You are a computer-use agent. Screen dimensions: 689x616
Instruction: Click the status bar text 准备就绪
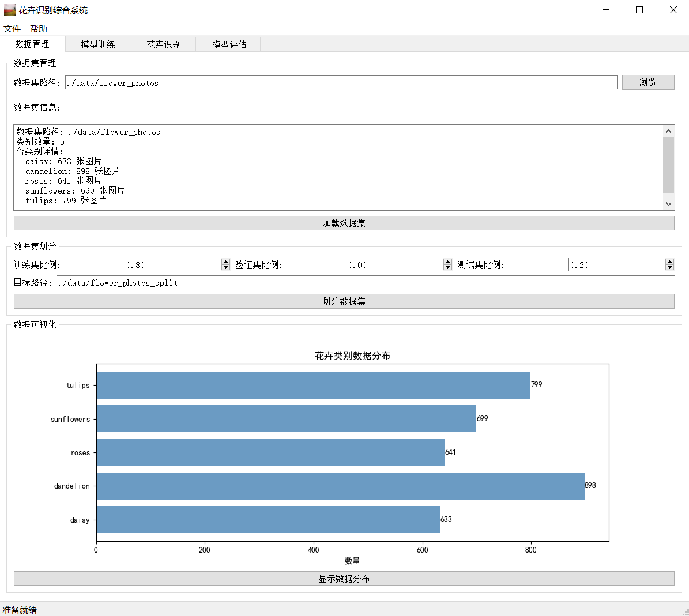(x=20, y=610)
